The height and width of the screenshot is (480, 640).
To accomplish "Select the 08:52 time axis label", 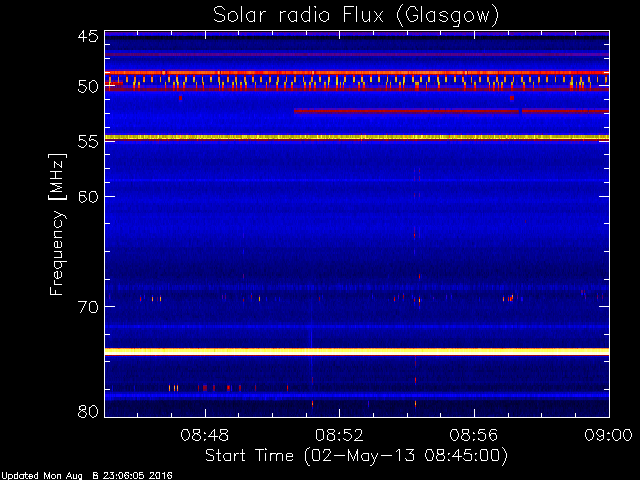I will pyautogui.click(x=339, y=436).
